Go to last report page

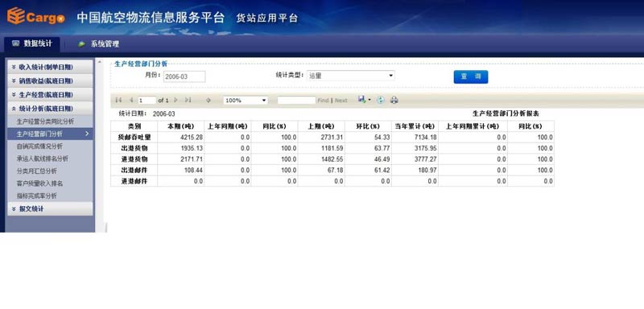(x=188, y=100)
